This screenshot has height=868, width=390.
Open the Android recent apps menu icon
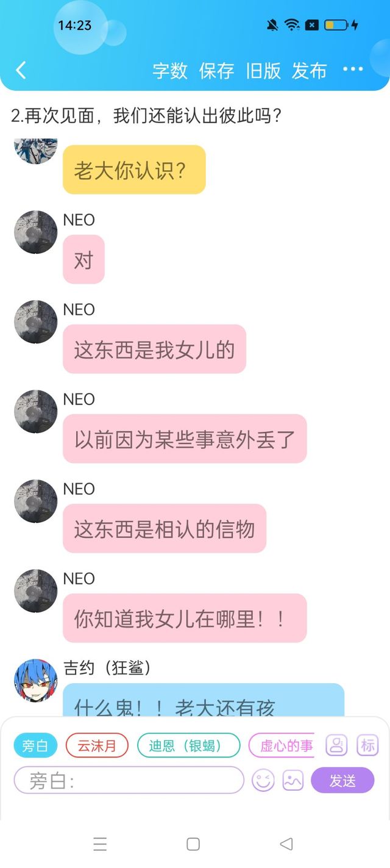click(100, 844)
